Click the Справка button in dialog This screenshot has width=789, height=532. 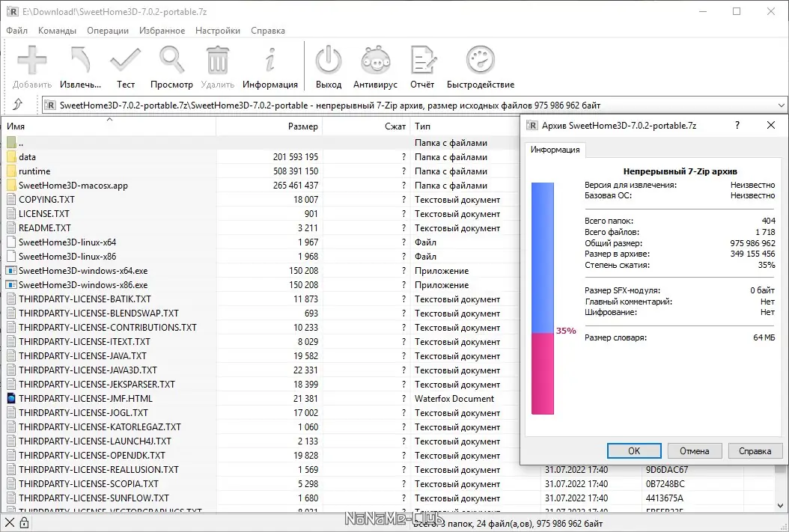tap(755, 451)
